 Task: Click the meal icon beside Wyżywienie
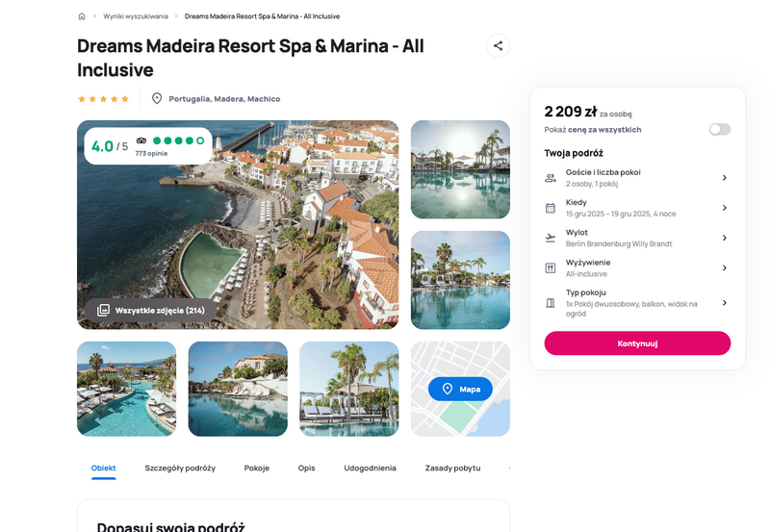(551, 268)
